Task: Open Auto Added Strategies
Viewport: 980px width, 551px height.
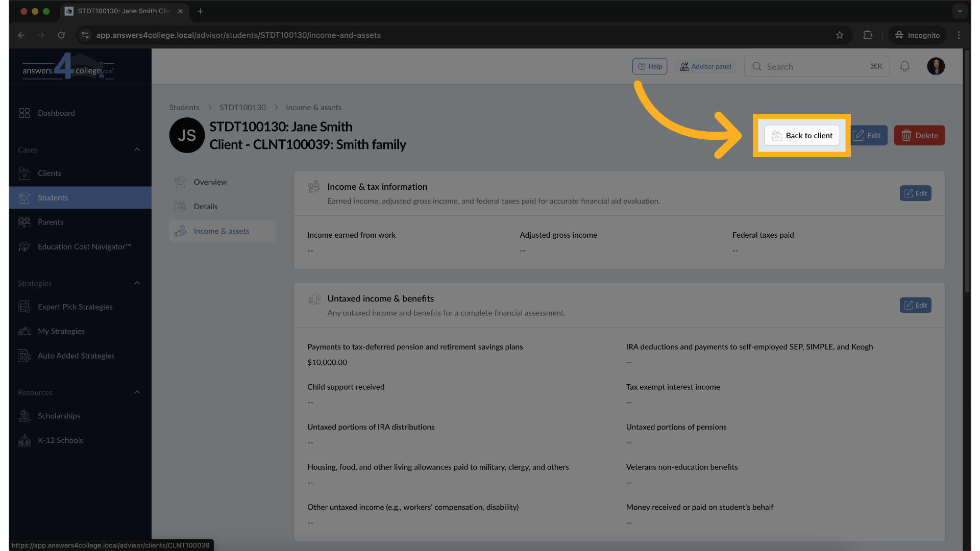Action: coord(24,356)
